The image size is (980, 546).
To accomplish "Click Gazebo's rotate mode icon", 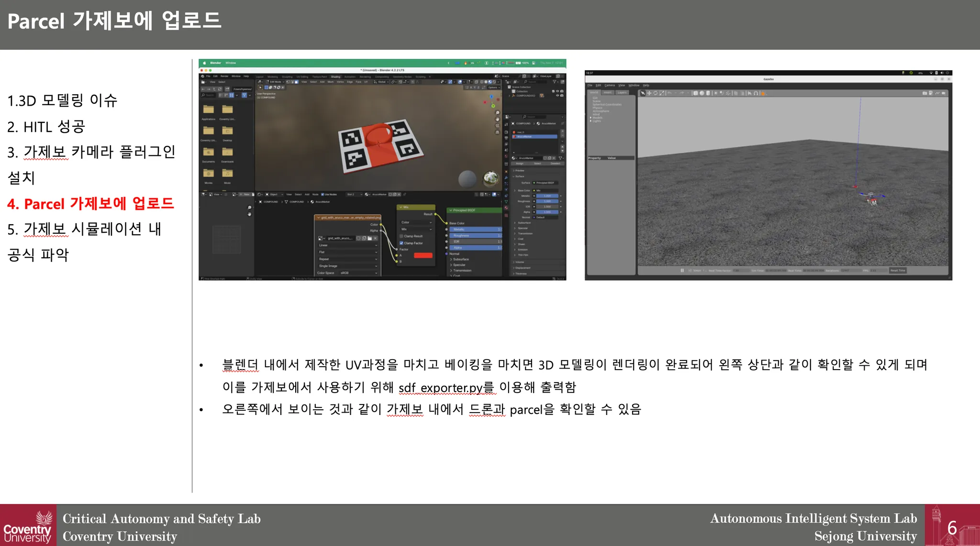I will tap(656, 93).
